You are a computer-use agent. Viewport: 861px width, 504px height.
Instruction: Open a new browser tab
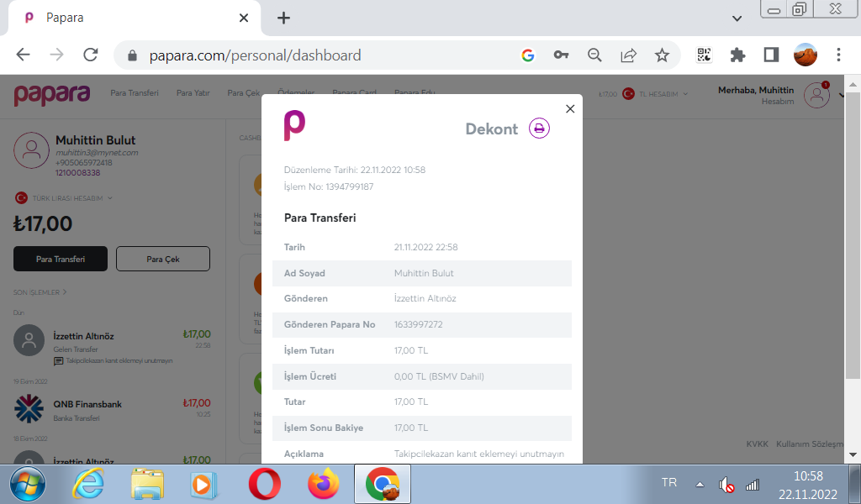[x=284, y=18]
